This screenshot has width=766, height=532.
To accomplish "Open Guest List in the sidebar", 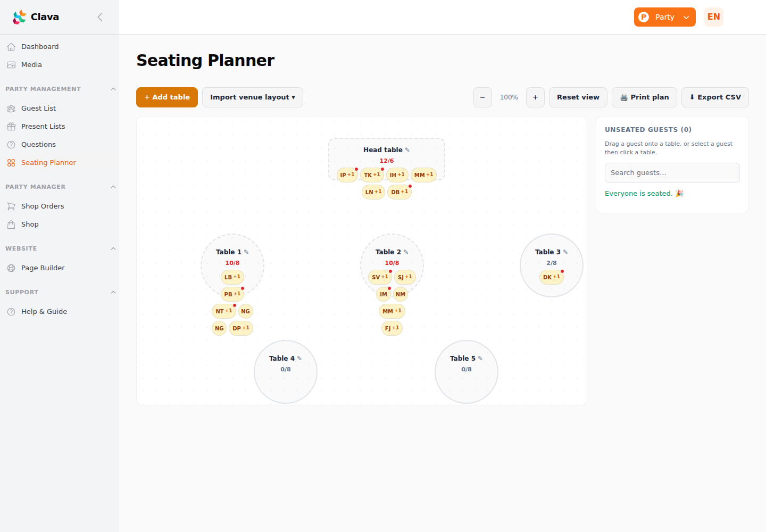I will [38, 109].
